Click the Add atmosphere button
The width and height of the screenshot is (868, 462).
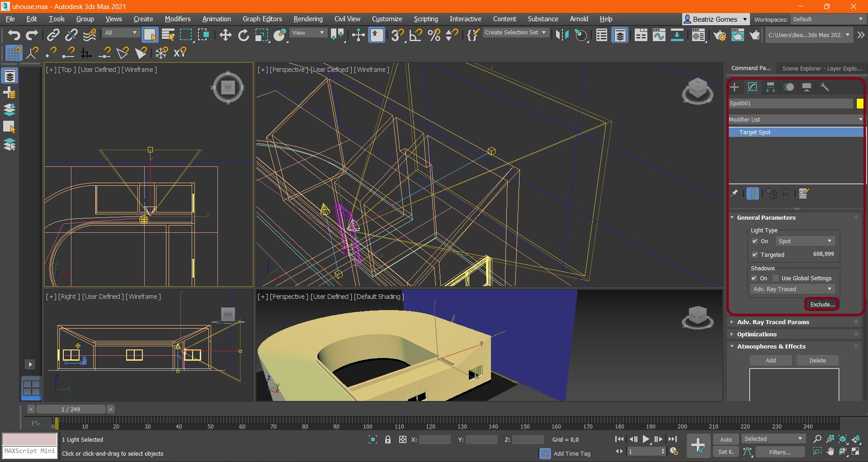[771, 360]
